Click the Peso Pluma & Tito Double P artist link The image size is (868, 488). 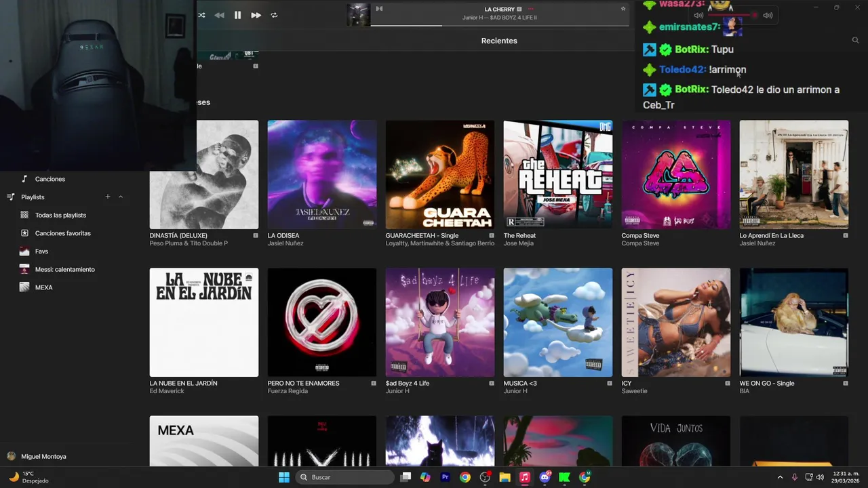point(189,243)
